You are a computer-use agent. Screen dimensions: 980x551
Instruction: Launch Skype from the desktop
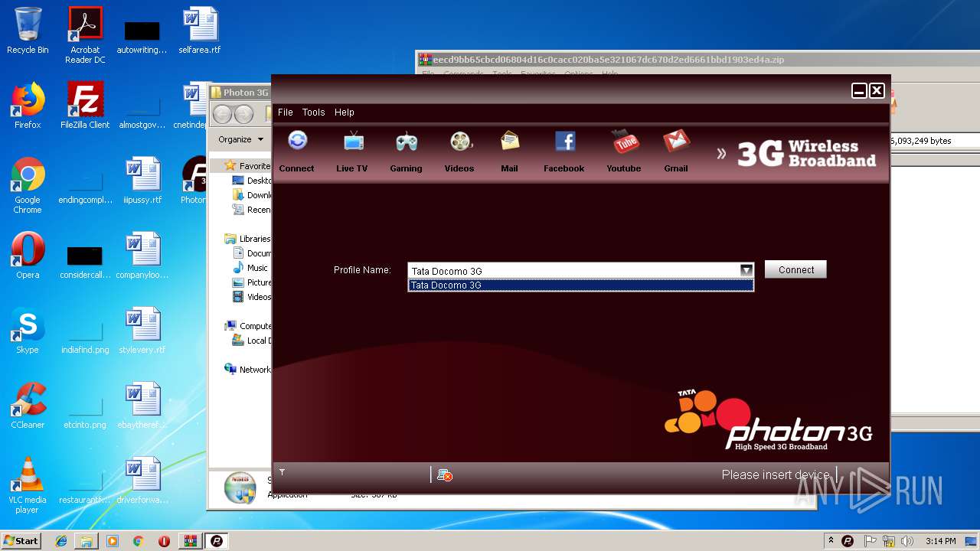[x=28, y=331]
